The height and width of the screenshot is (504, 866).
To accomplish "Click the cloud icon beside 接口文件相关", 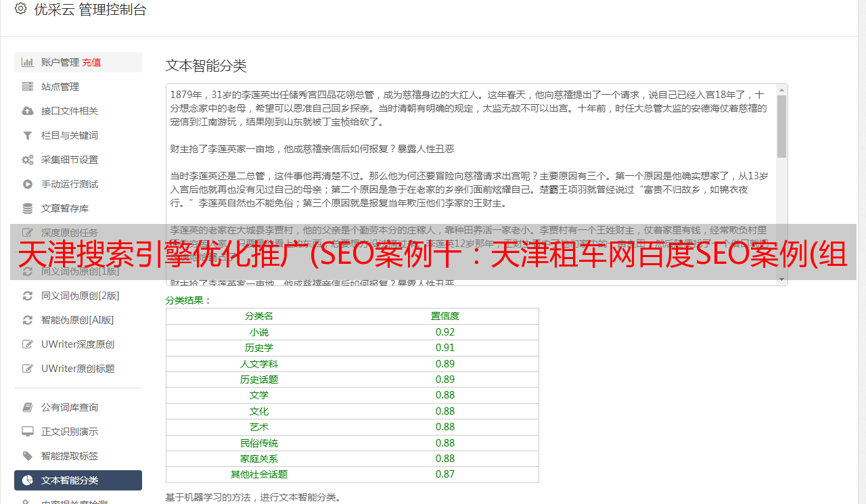I will (28, 111).
